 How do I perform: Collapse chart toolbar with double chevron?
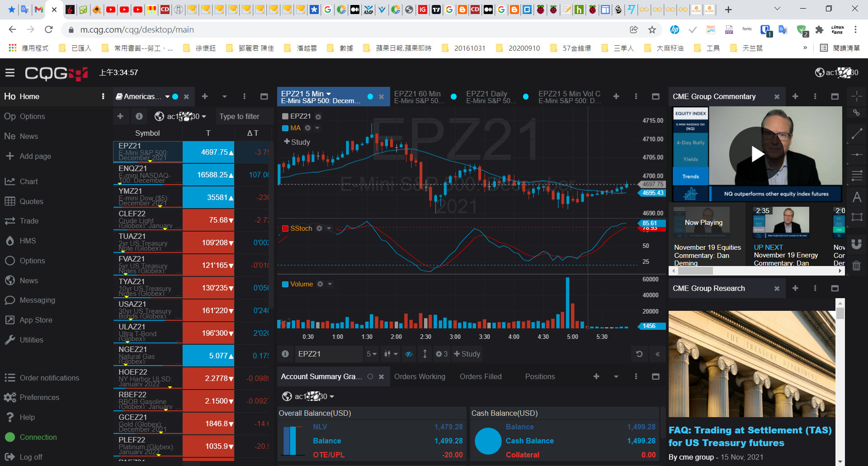point(658,354)
